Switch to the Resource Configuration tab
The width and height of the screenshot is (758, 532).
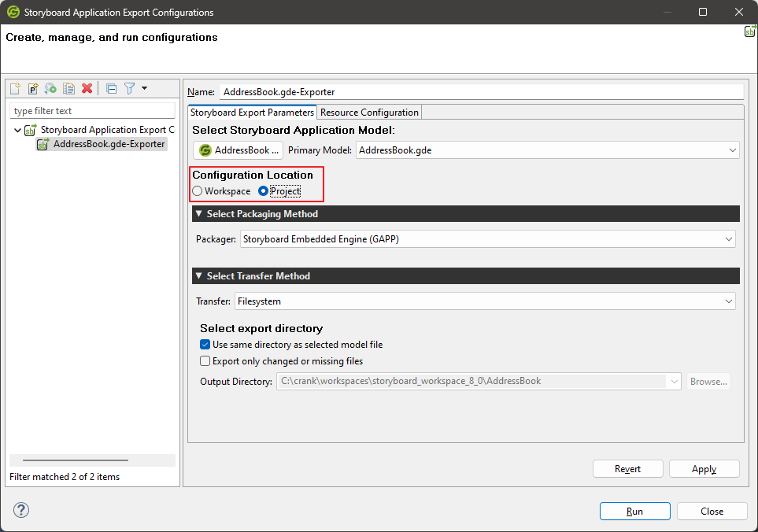368,112
